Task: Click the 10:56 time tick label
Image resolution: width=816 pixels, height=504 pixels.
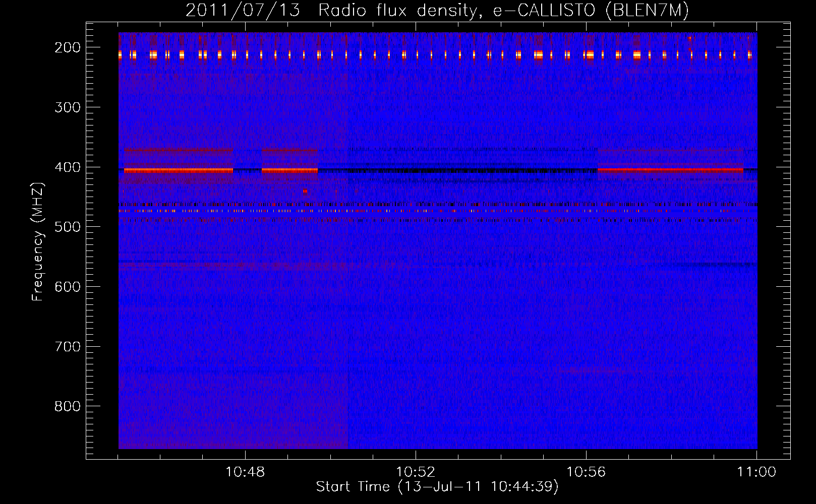Action: point(586,472)
